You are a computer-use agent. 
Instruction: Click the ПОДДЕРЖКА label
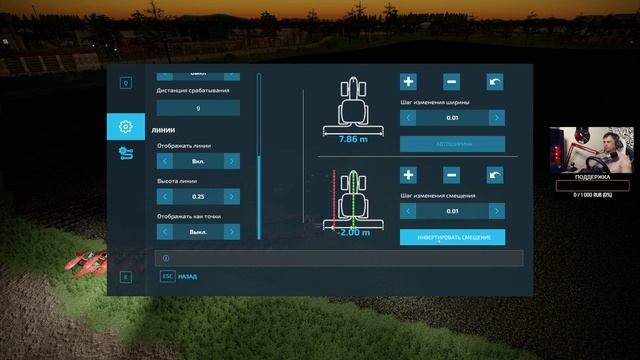[592, 177]
